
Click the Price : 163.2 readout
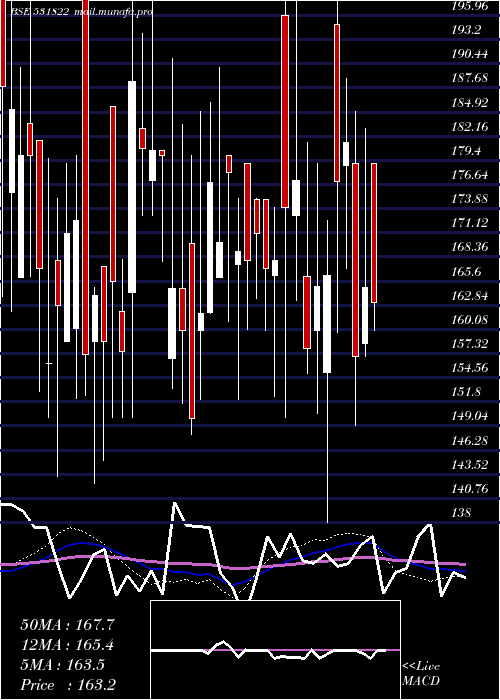(68, 685)
